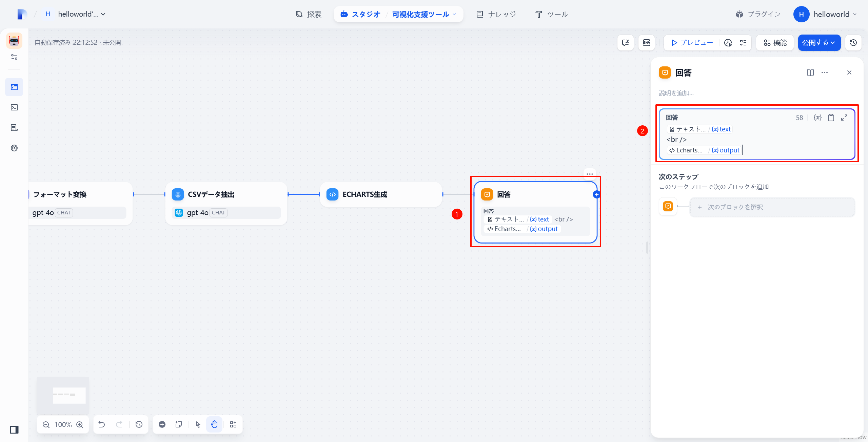
Task: Switch to pointer mode
Action: pyautogui.click(x=198, y=424)
